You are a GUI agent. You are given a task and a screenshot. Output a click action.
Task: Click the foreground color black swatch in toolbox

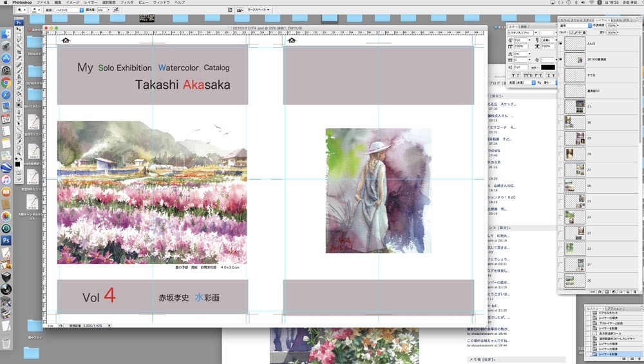17,164
